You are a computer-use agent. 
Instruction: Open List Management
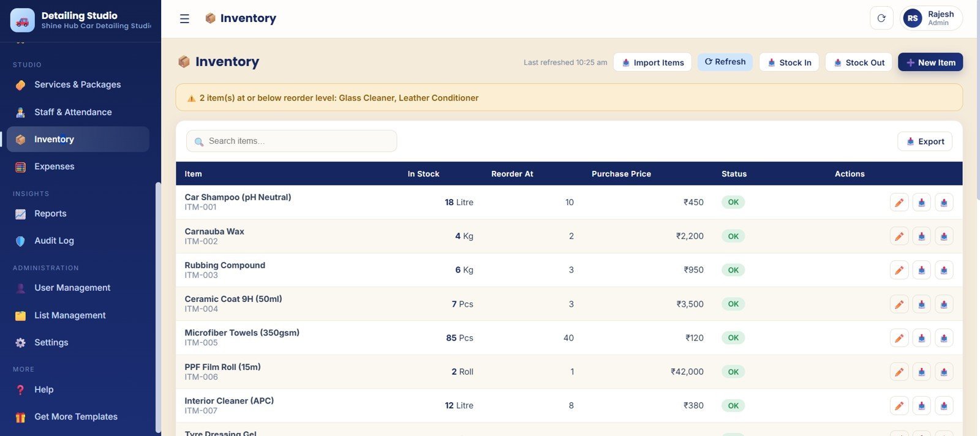pos(78,315)
